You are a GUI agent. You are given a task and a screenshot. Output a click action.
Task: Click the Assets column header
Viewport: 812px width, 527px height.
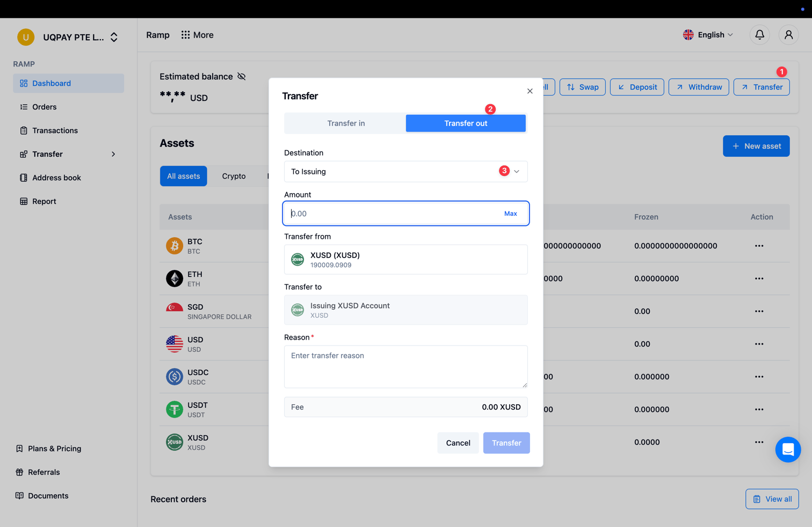[180, 217]
